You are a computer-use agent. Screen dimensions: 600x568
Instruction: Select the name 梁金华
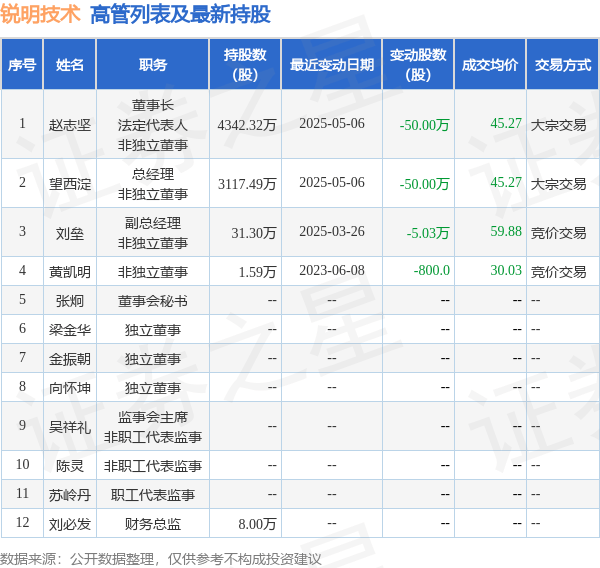[x=70, y=330]
